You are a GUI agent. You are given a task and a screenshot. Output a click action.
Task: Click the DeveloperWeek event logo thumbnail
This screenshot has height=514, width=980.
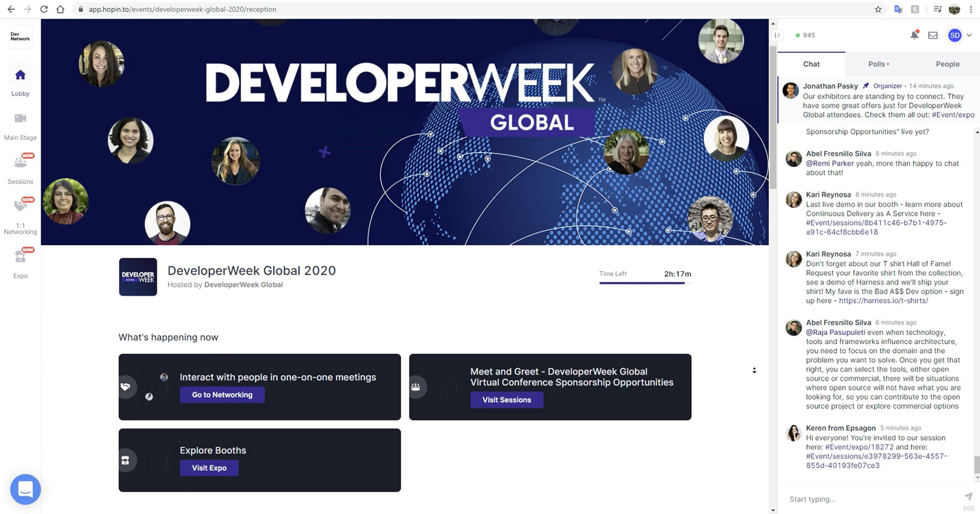(138, 277)
